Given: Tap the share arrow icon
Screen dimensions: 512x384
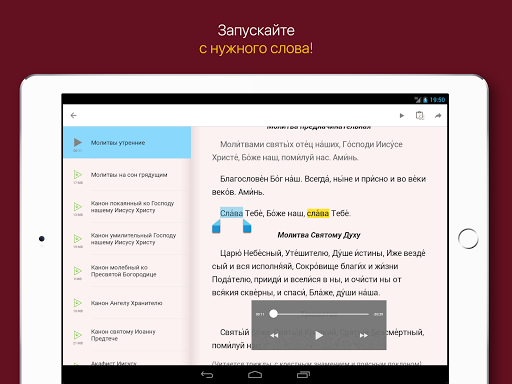Looking at the screenshot, I should pos(438,115).
